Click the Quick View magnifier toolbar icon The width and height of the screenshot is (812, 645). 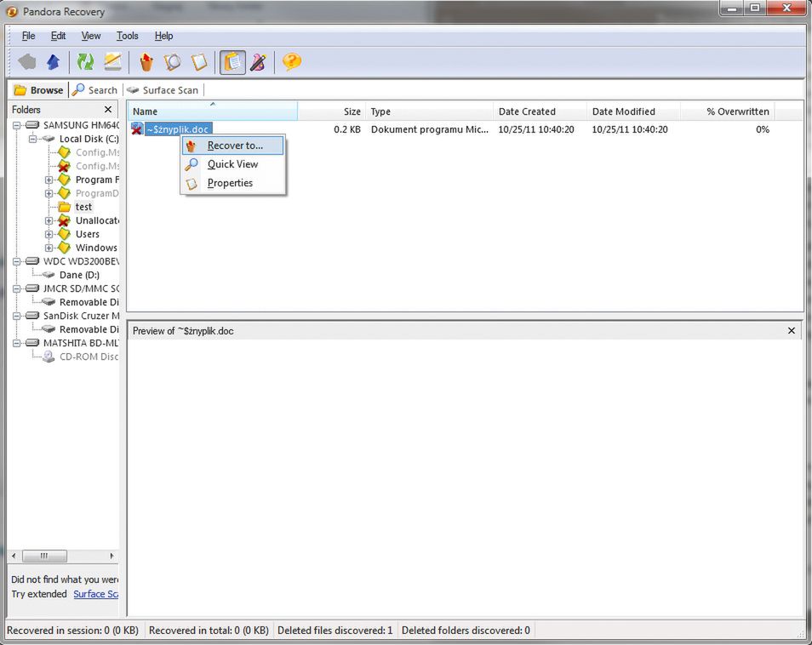[173, 62]
